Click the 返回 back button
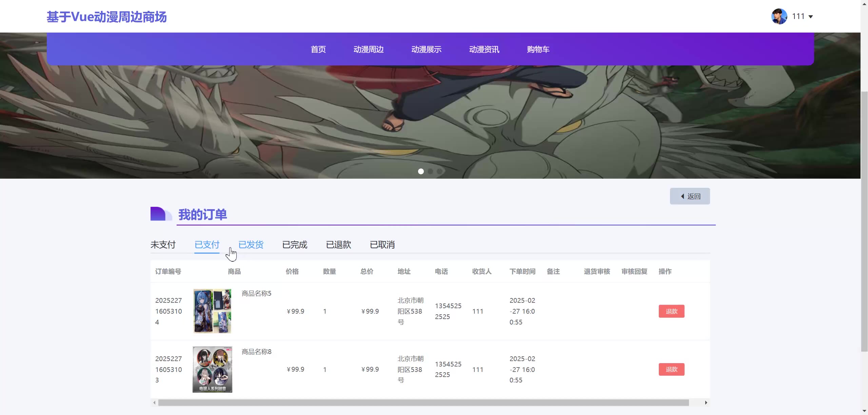Screen dimensions: 868x415 click(x=690, y=196)
